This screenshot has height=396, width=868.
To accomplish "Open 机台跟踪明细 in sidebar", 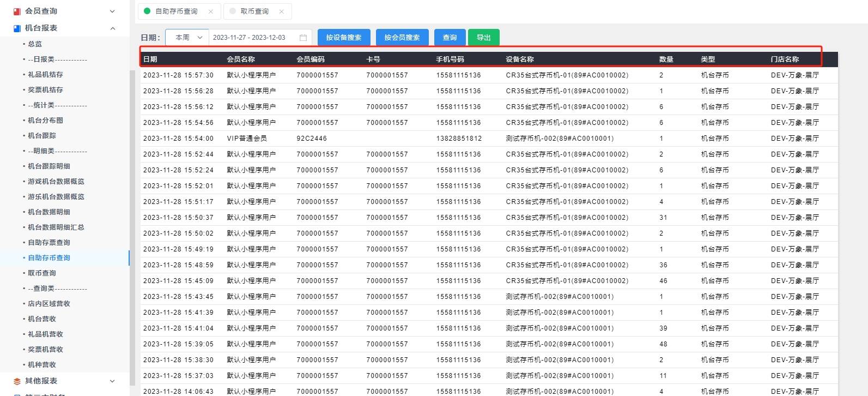I will point(49,166).
